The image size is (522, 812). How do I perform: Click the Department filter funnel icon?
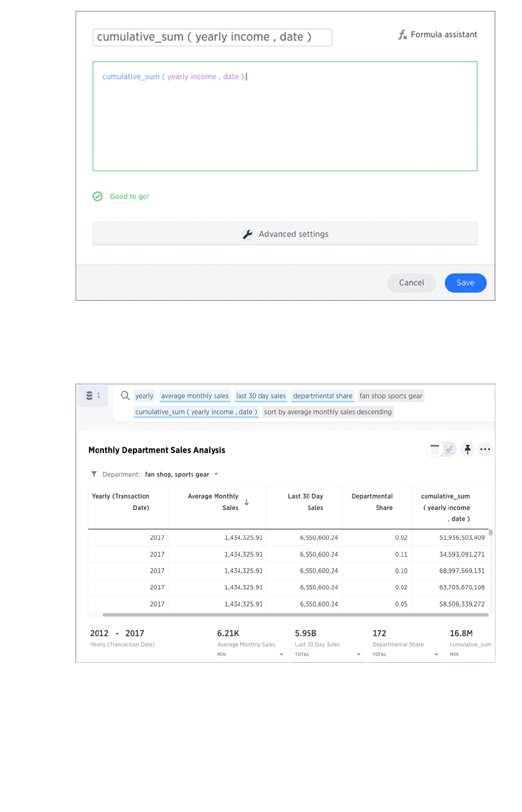tap(94, 474)
